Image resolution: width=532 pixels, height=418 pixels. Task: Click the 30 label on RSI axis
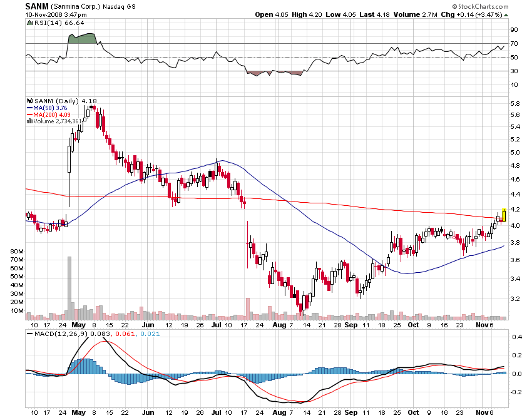pyautogui.click(x=514, y=71)
